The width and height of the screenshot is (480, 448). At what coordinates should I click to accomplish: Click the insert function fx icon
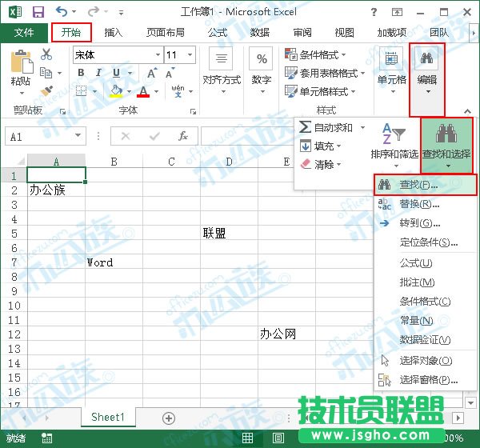click(183, 136)
